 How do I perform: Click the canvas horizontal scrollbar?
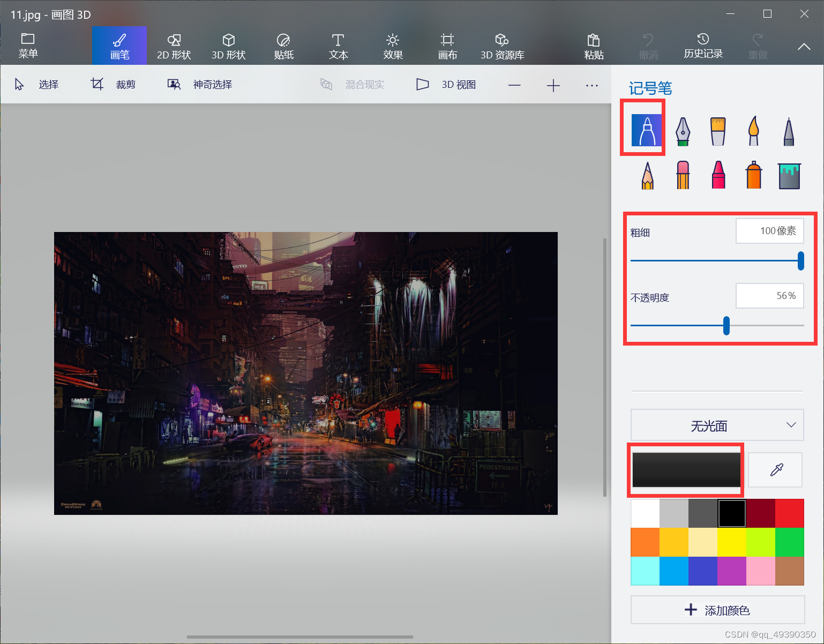(300, 637)
